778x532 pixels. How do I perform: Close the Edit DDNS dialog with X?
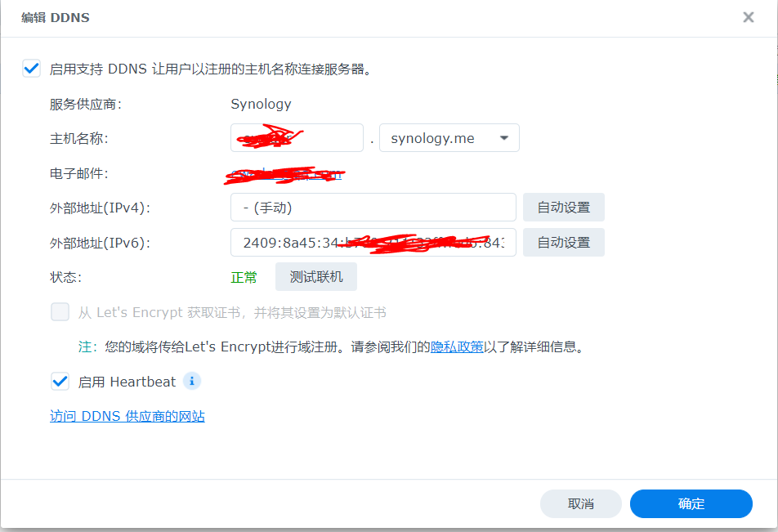click(x=748, y=17)
